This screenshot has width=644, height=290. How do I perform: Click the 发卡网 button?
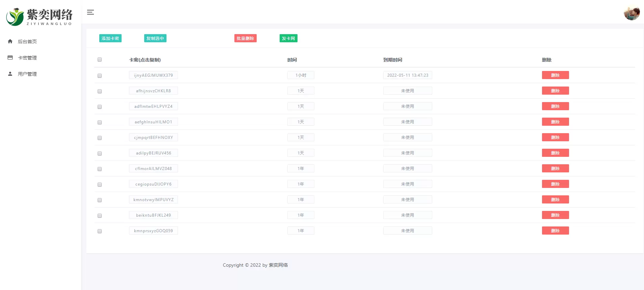point(288,38)
